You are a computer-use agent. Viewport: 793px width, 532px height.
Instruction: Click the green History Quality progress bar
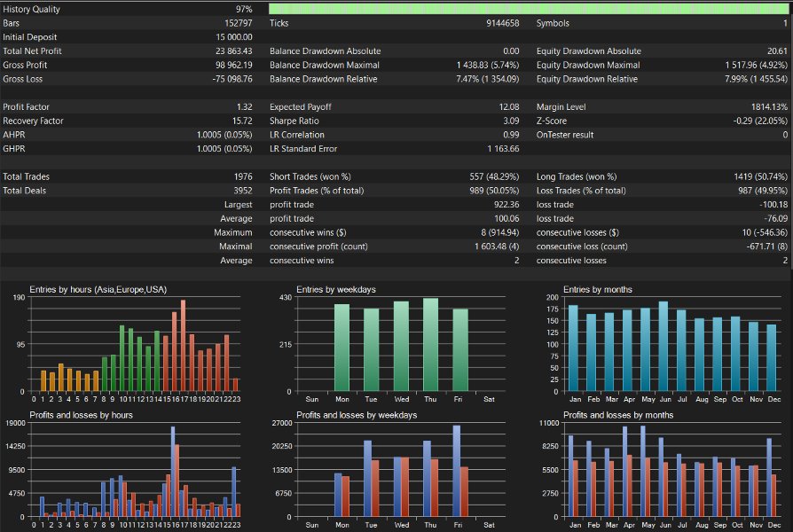click(529, 9)
